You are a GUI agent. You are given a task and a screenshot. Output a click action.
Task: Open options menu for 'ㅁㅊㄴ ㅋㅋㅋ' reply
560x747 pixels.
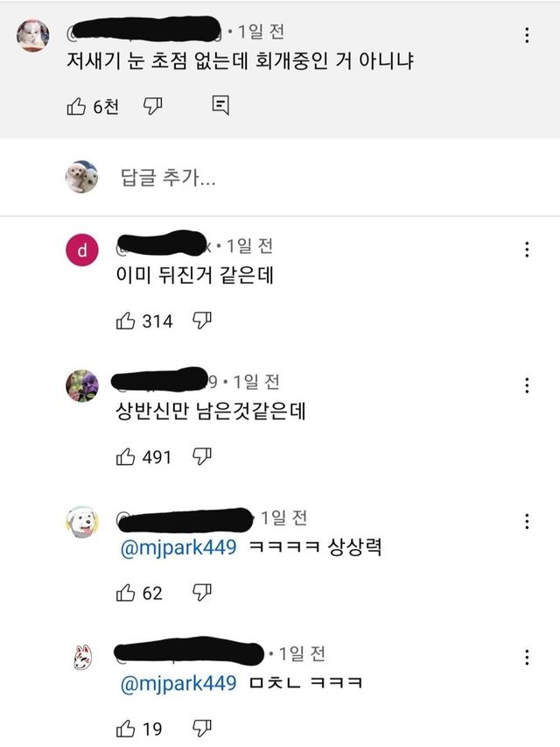(527, 657)
